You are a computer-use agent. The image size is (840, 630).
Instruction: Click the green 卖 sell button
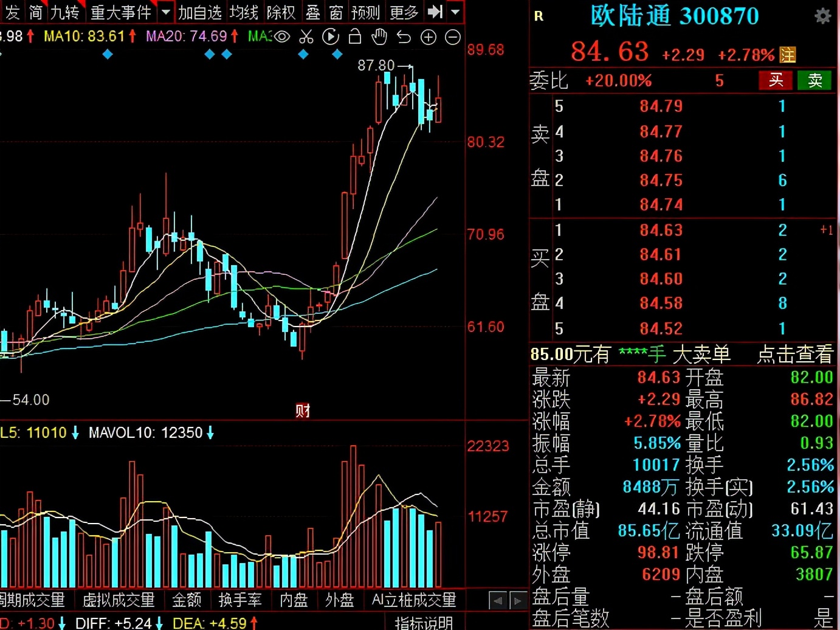point(815,80)
